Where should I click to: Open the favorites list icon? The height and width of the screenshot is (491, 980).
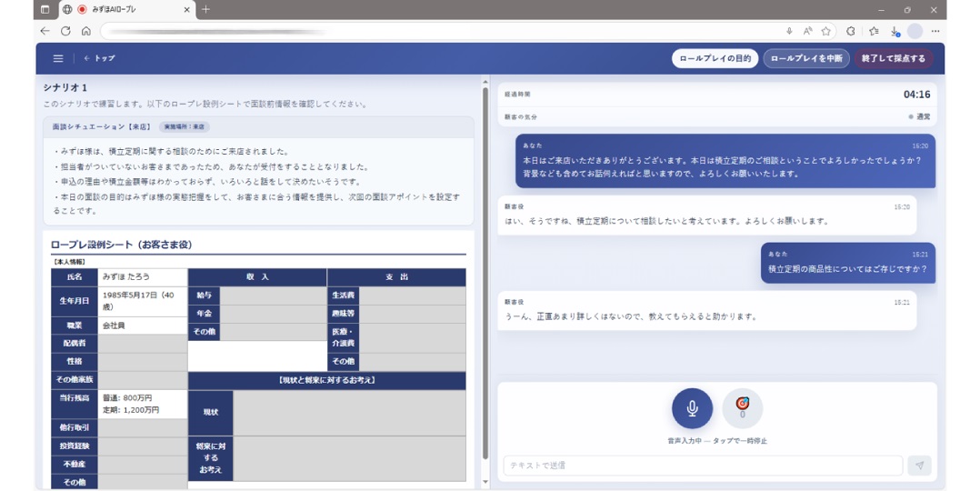(x=874, y=31)
